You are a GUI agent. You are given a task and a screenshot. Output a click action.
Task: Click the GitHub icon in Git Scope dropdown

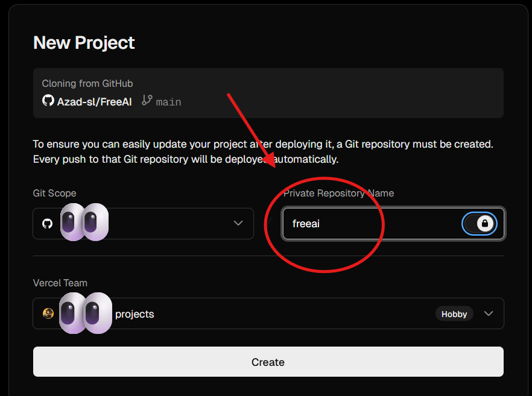point(47,224)
